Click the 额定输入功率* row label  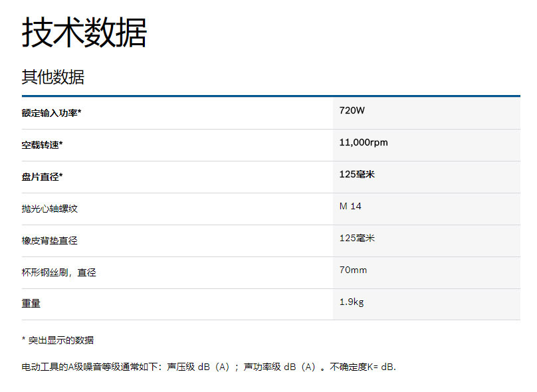(x=51, y=113)
